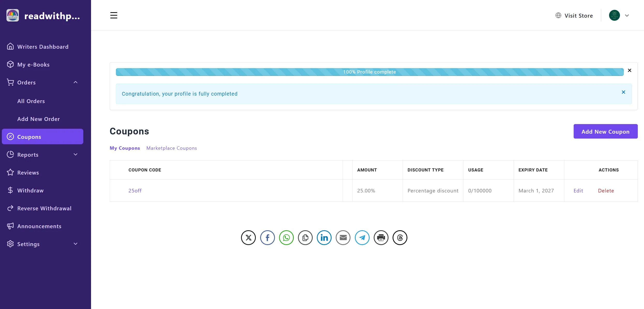
Task: Click the Facebook share icon
Action: pyautogui.click(x=267, y=238)
